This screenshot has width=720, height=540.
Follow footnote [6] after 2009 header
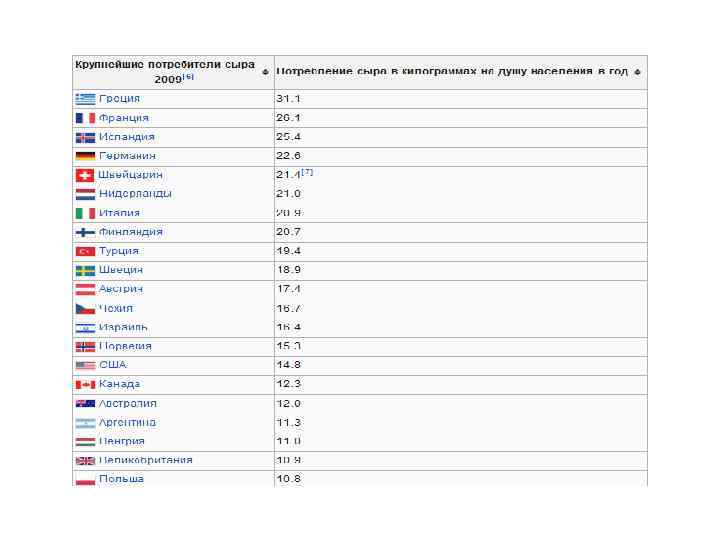[x=188, y=77]
